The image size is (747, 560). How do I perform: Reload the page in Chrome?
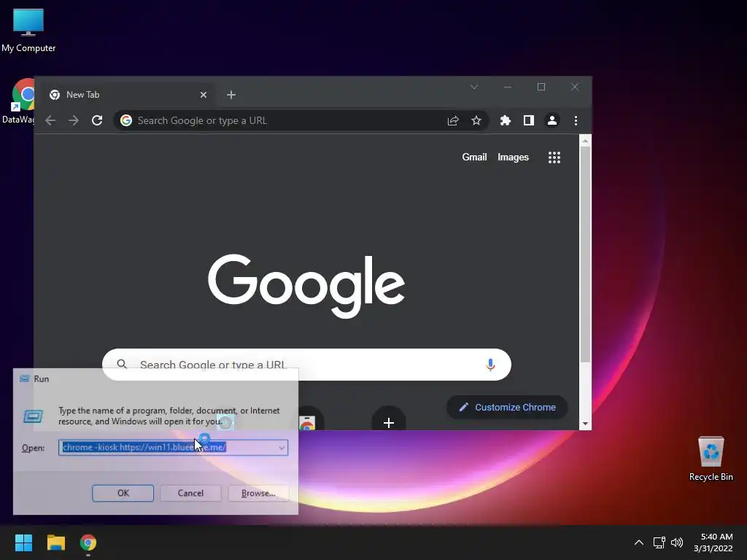pyautogui.click(x=97, y=120)
